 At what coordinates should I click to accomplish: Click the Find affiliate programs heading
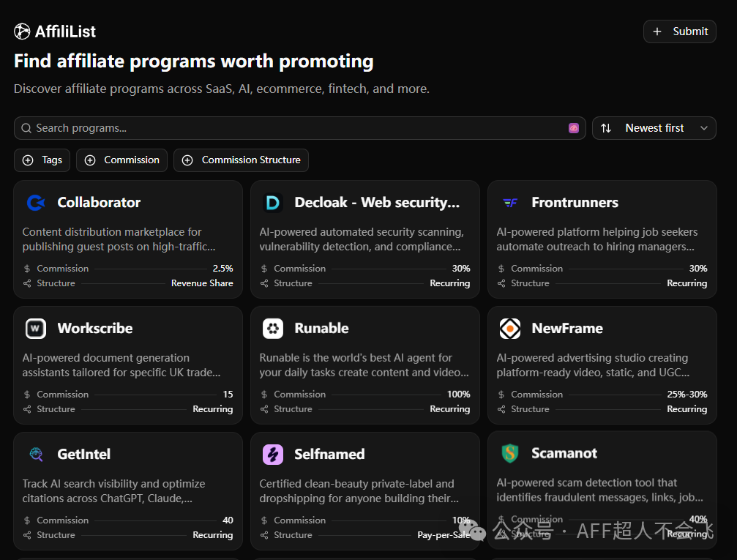tap(194, 61)
